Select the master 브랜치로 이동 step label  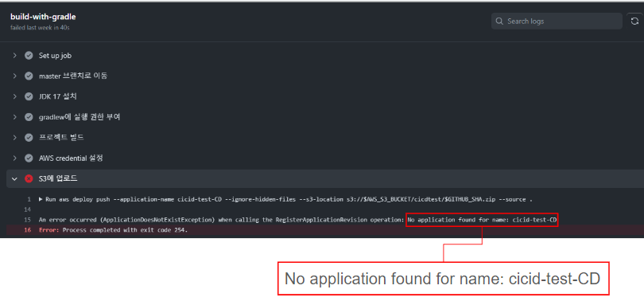coord(73,76)
